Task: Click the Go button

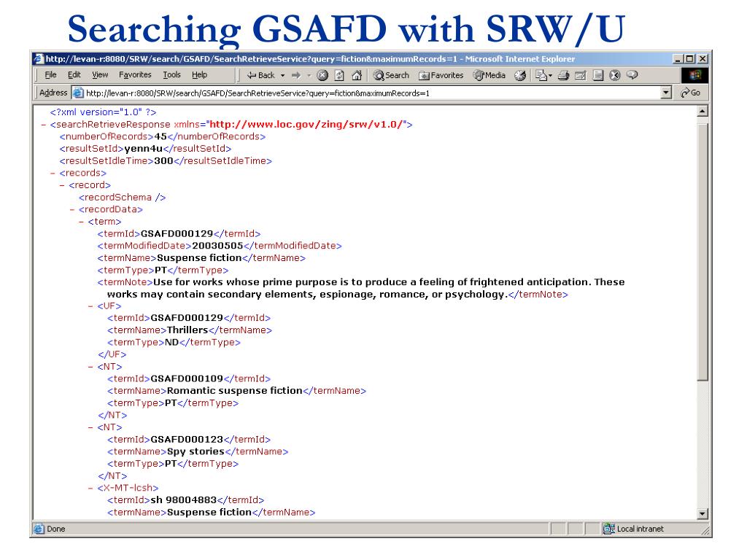Action: click(691, 93)
